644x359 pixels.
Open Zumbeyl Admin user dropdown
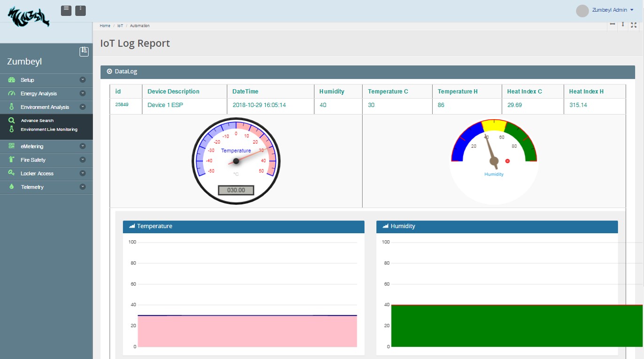coord(613,10)
